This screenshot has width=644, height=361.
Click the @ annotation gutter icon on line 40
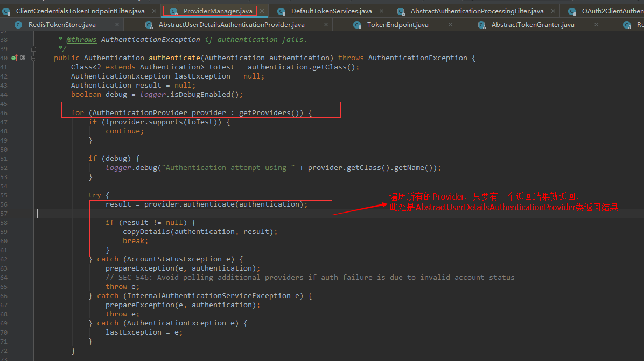point(23,58)
